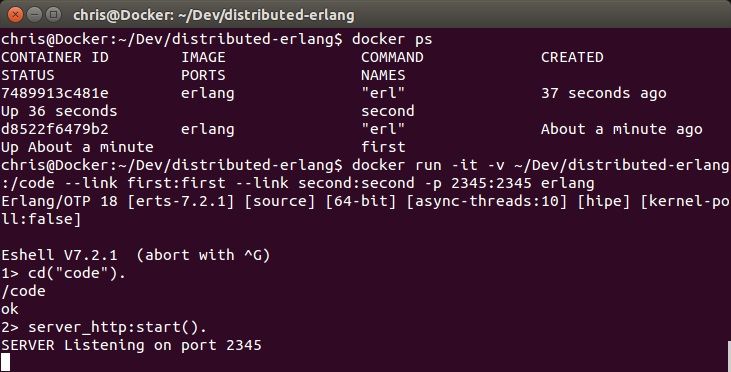Click the container name 'second'
The image size is (731, 372).
(x=388, y=111)
